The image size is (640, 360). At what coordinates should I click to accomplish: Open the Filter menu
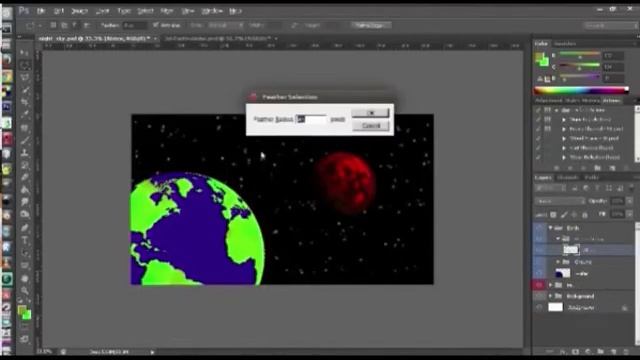(167, 11)
